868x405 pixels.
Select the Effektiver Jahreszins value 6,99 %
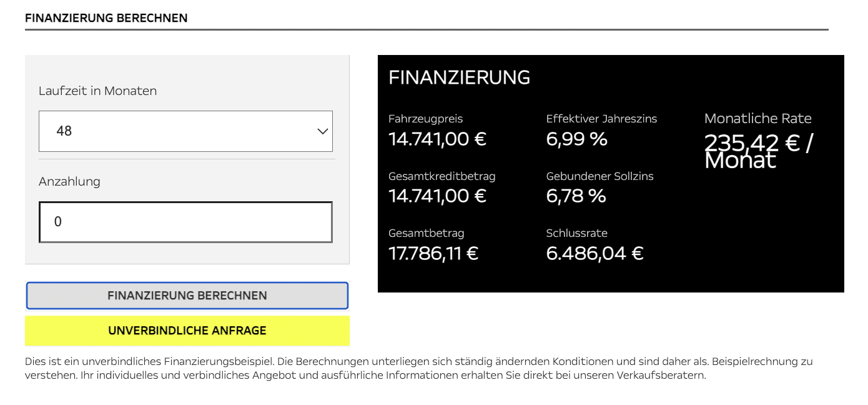576,139
